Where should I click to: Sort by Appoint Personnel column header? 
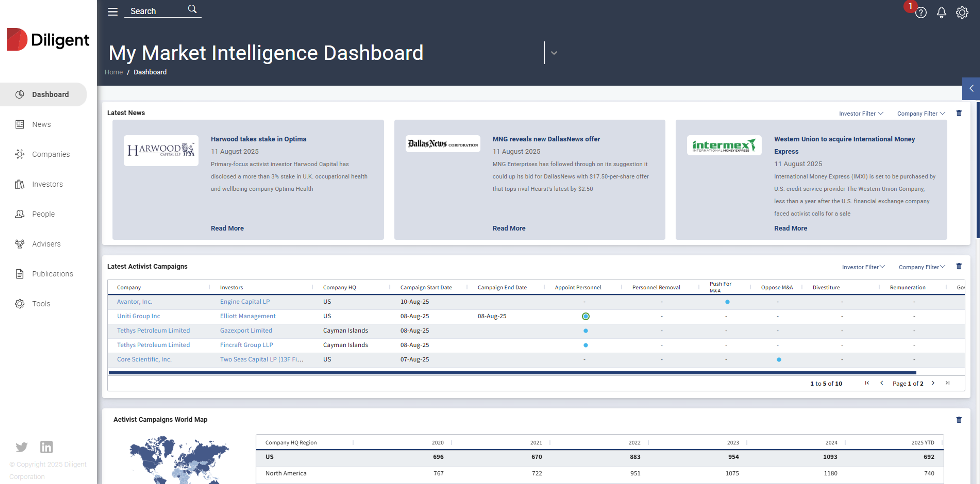coord(578,287)
